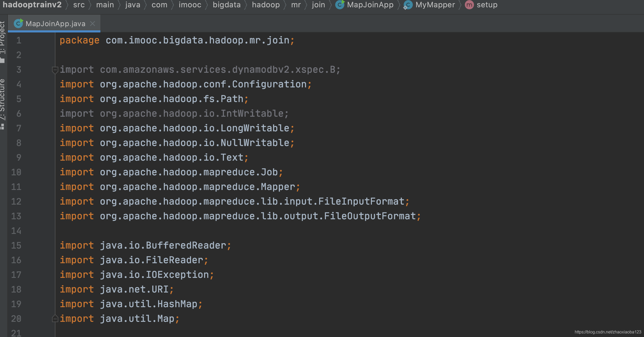This screenshot has height=337, width=644.
Task: Click the java.util.HashMap import
Action: tap(131, 304)
